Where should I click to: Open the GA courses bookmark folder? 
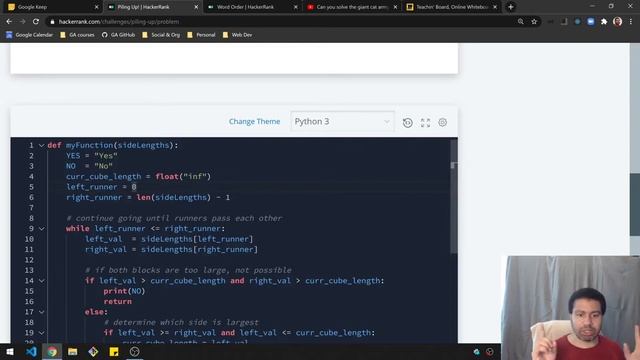[x=77, y=35]
